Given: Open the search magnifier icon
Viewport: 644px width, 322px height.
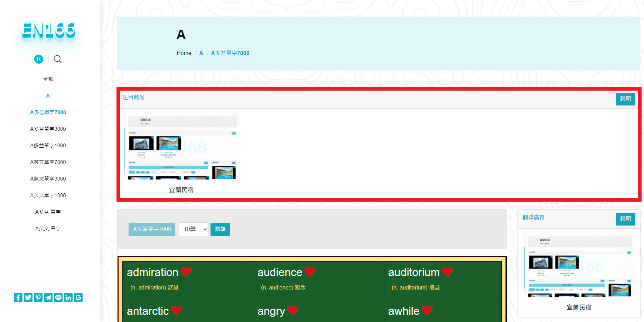Looking at the screenshot, I should tap(58, 59).
